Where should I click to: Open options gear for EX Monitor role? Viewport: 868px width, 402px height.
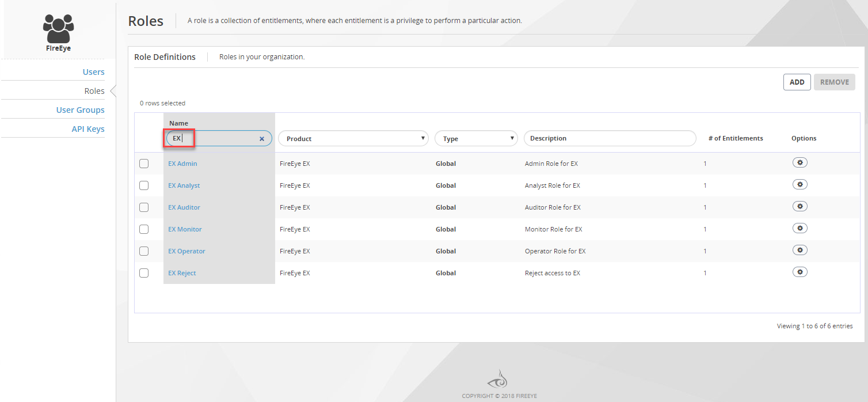(x=800, y=228)
